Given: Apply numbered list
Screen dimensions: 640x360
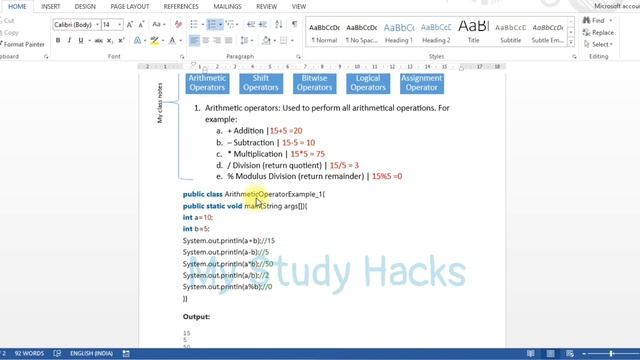Looking at the screenshot, I should pos(212,24).
